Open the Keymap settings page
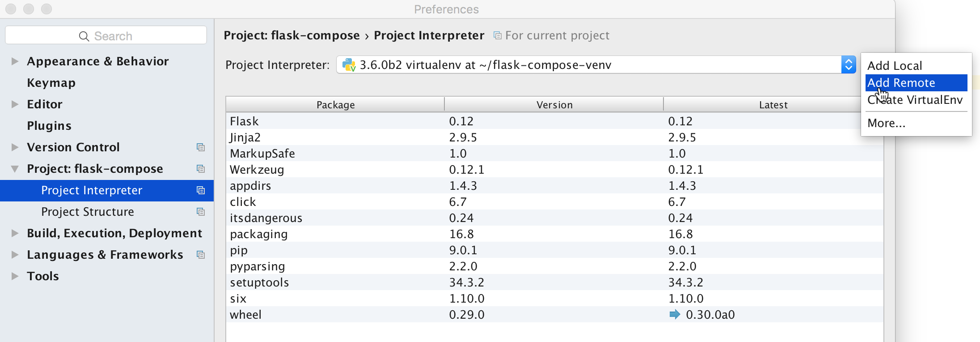980x342 pixels. coord(51,83)
